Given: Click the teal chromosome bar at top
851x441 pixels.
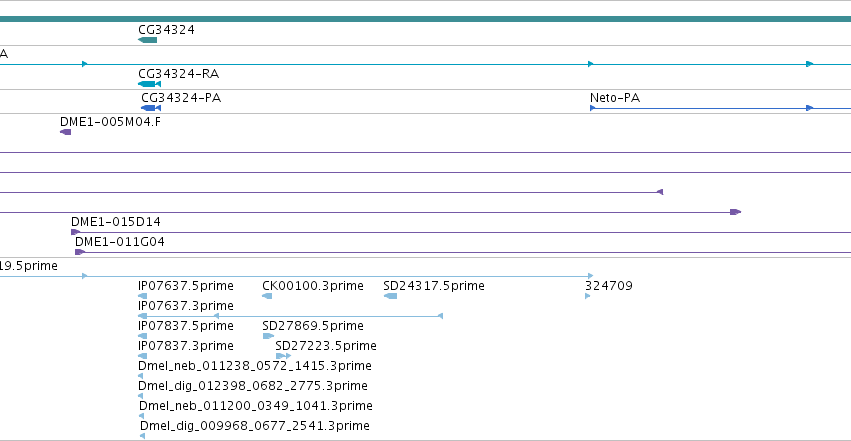Looking at the screenshot, I should point(426,19).
